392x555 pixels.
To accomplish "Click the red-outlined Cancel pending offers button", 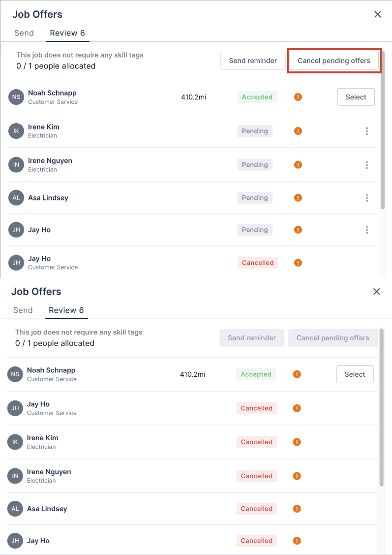I will pos(334,61).
